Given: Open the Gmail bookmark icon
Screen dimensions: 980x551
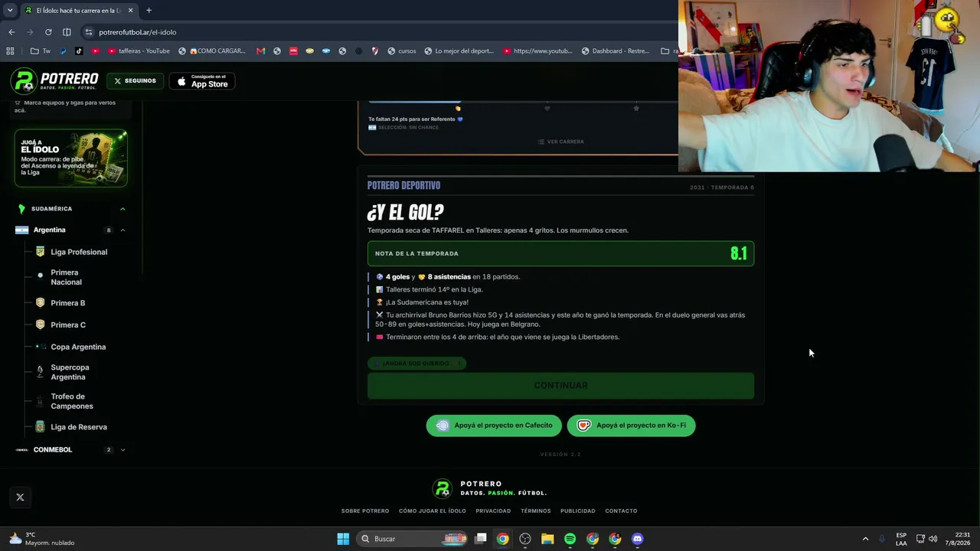Looking at the screenshot, I should tap(260, 51).
